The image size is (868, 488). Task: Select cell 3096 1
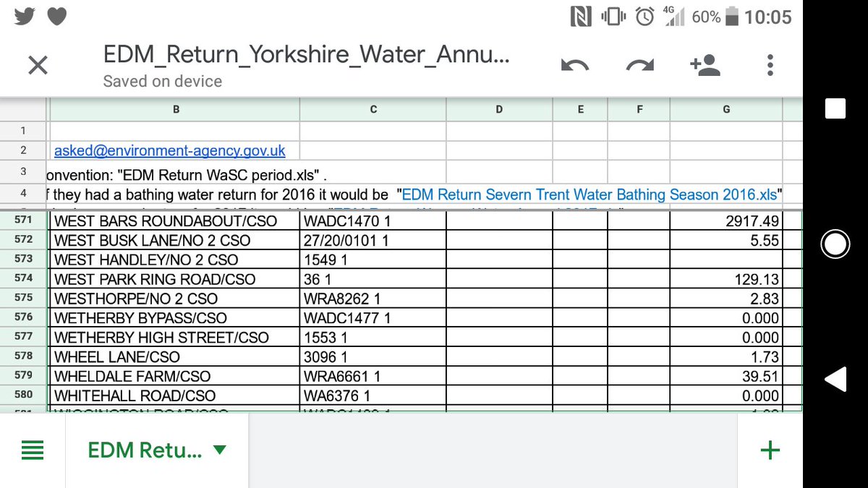pyautogui.click(x=373, y=357)
